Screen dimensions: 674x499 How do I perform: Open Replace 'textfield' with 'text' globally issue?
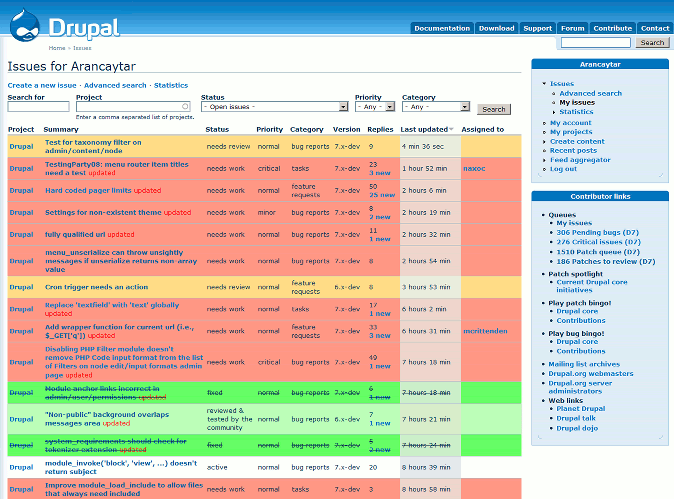tap(112, 305)
